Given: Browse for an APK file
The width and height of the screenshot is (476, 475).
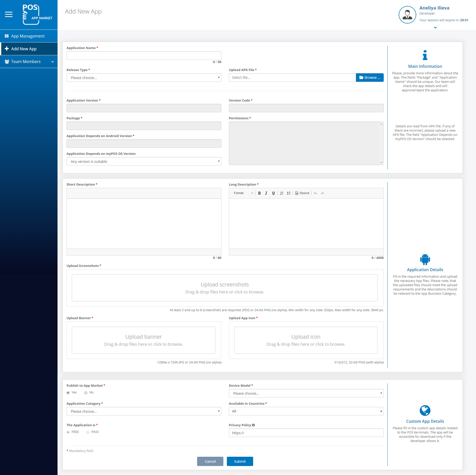Looking at the screenshot, I should [x=369, y=78].
